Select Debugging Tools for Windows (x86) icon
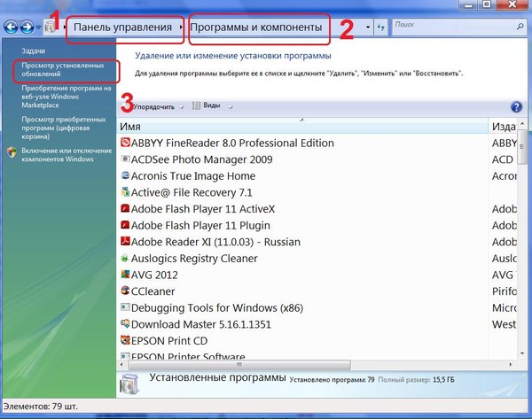The image size is (532, 419). (x=125, y=307)
